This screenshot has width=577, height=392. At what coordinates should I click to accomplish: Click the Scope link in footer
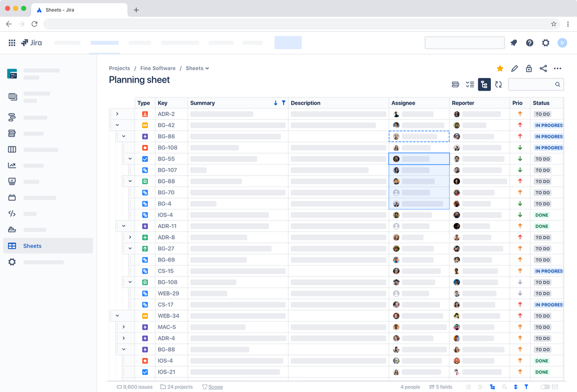(215, 387)
